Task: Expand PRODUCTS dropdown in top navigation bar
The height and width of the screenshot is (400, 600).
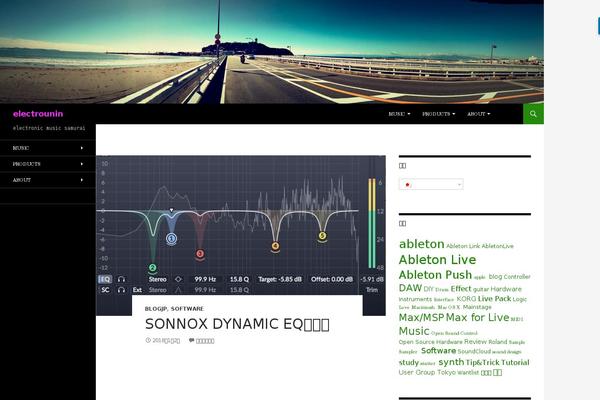Action: [x=439, y=114]
